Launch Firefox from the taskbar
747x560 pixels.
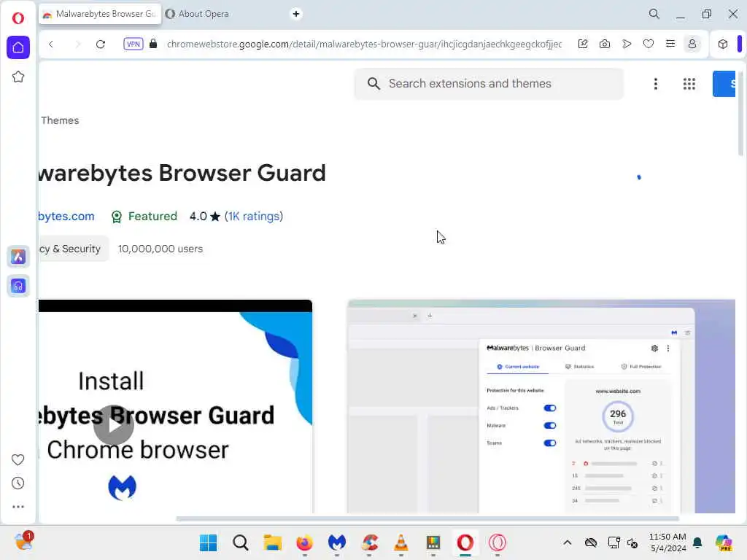[304, 542]
